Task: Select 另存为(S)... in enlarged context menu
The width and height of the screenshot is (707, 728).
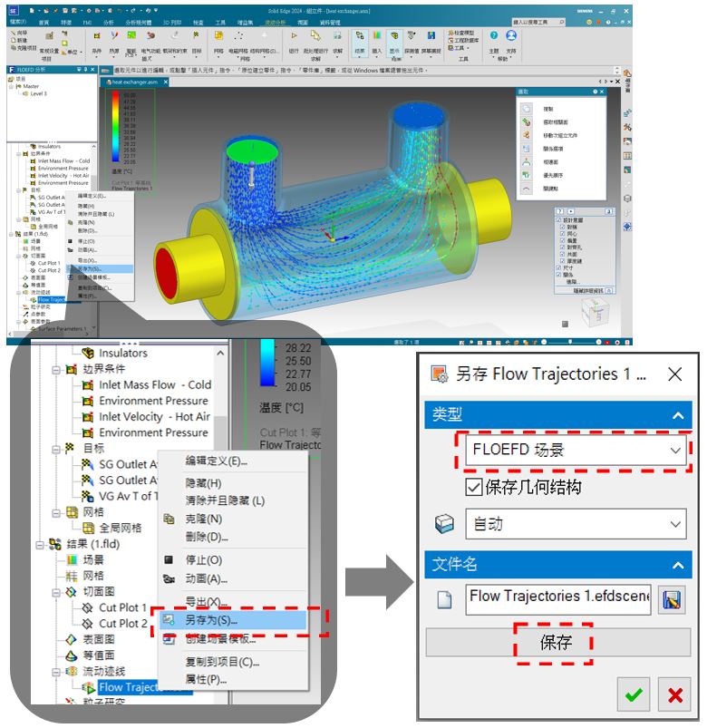Action: pos(233,620)
